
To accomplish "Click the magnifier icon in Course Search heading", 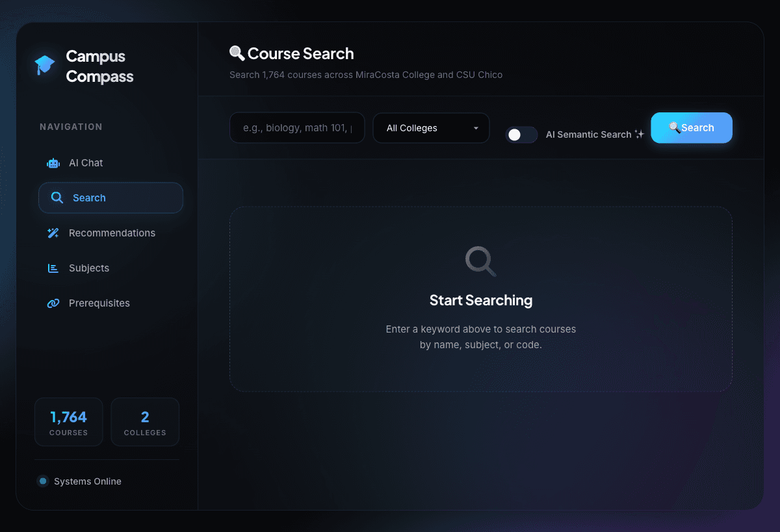I will pos(237,53).
